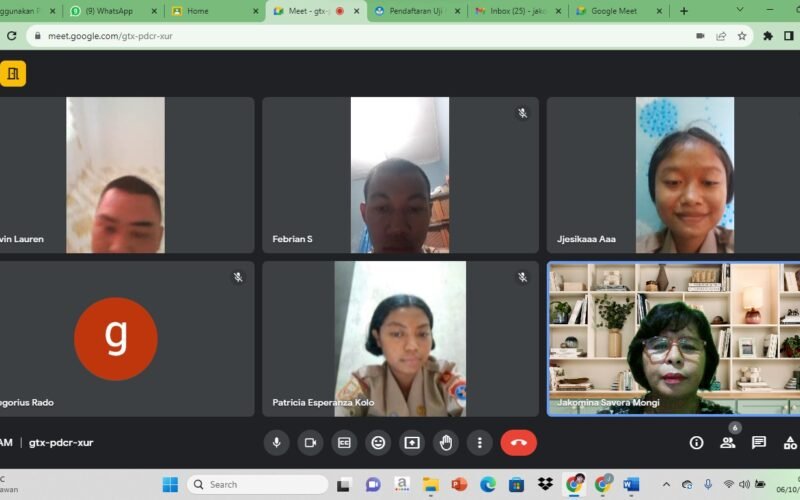The image size is (800, 500).
Task: Open the Windows Start menu
Action: [x=170, y=485]
